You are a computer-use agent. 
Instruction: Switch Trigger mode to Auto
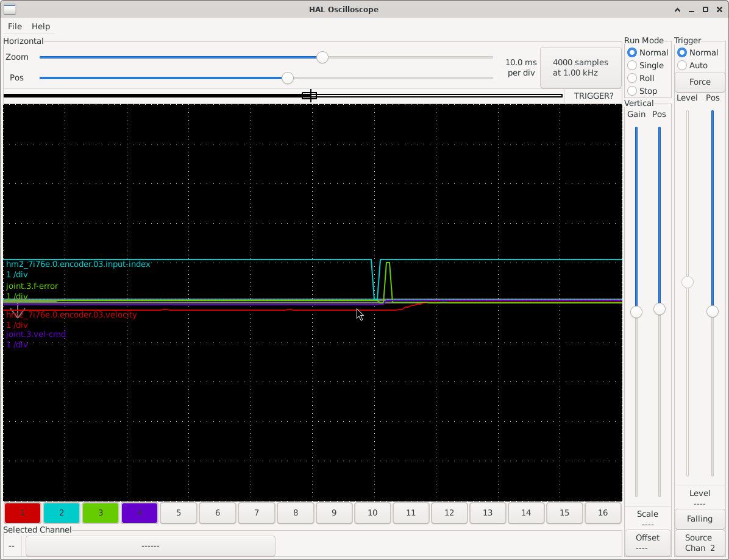682,65
